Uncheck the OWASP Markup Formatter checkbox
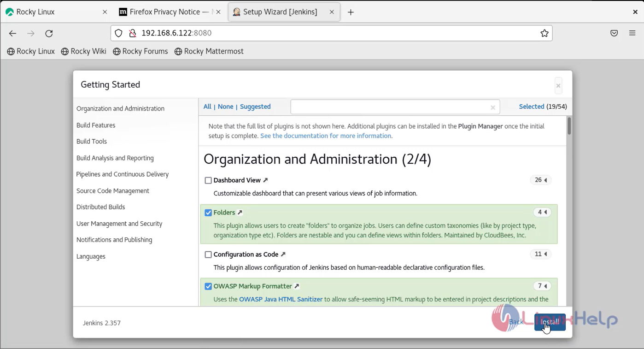Screen dimensions: 644x349 pyautogui.click(x=208, y=286)
